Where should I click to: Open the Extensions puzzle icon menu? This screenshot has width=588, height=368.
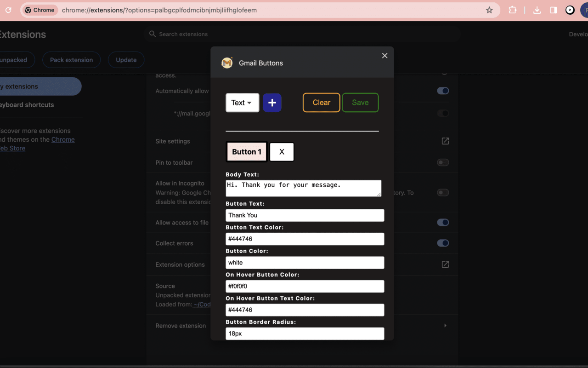tap(513, 10)
